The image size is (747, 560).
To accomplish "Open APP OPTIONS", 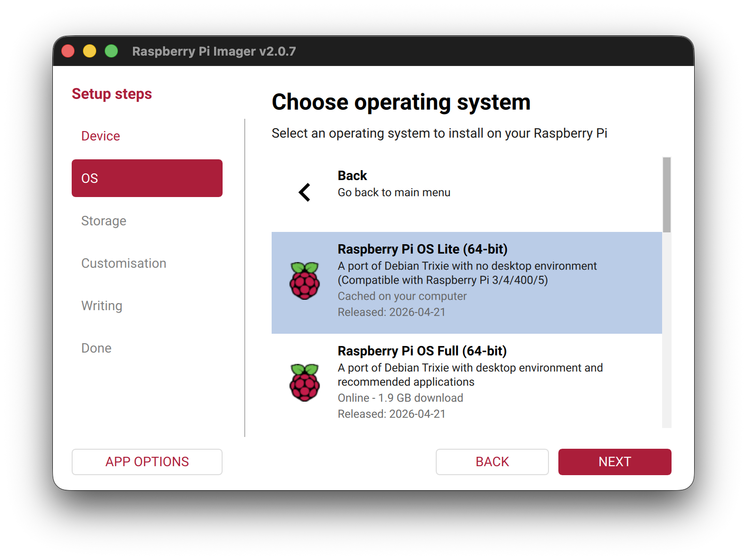I will pos(147,462).
